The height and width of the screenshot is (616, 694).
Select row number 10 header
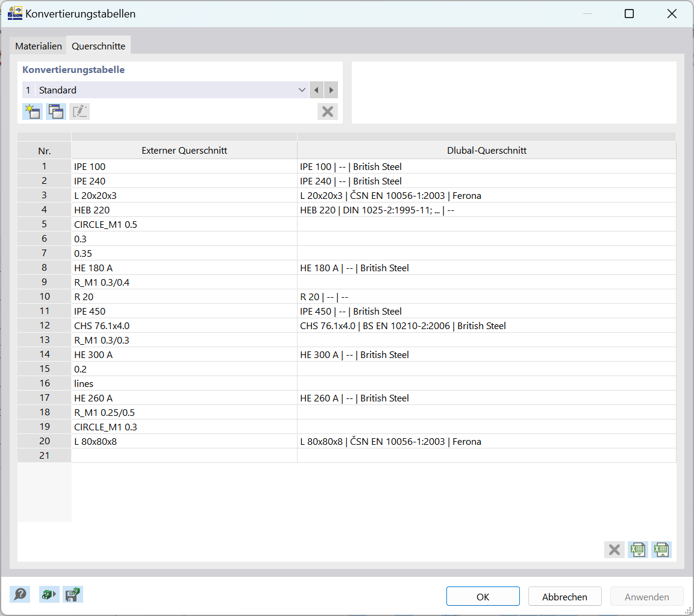coord(44,297)
